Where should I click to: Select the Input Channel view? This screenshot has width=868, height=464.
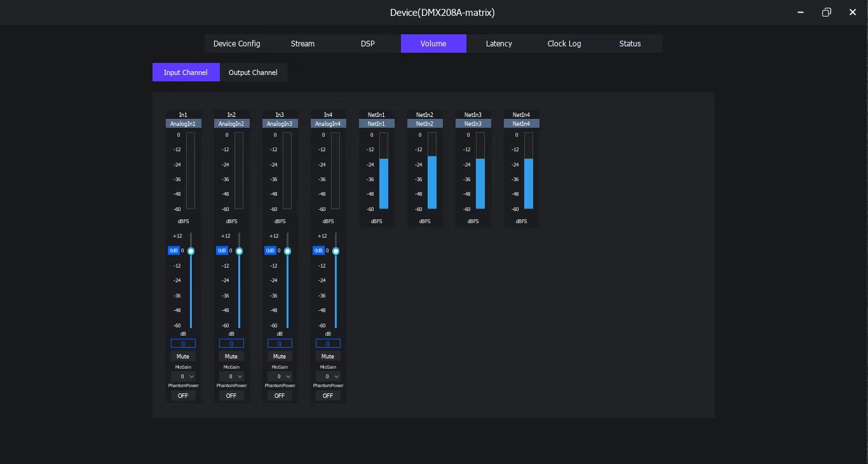tap(186, 72)
